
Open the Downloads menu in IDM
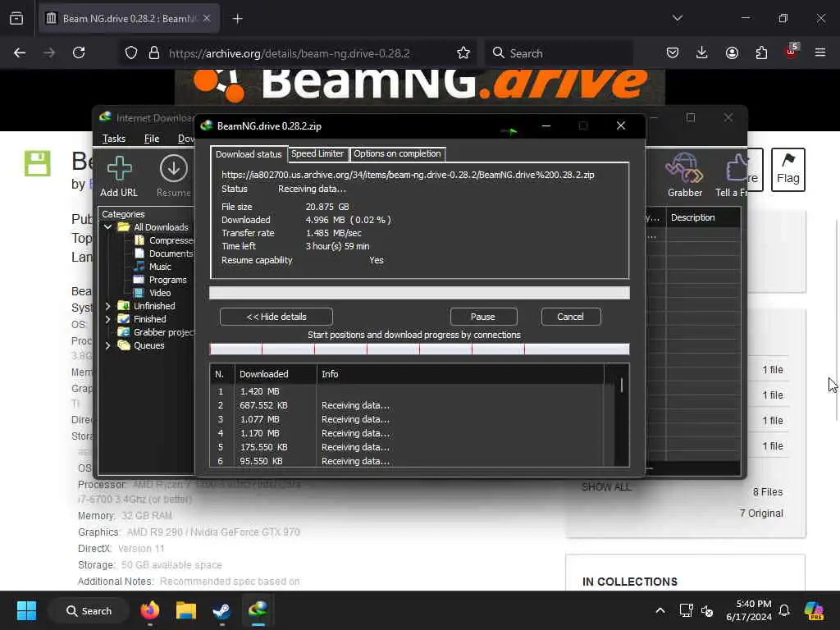click(x=186, y=139)
